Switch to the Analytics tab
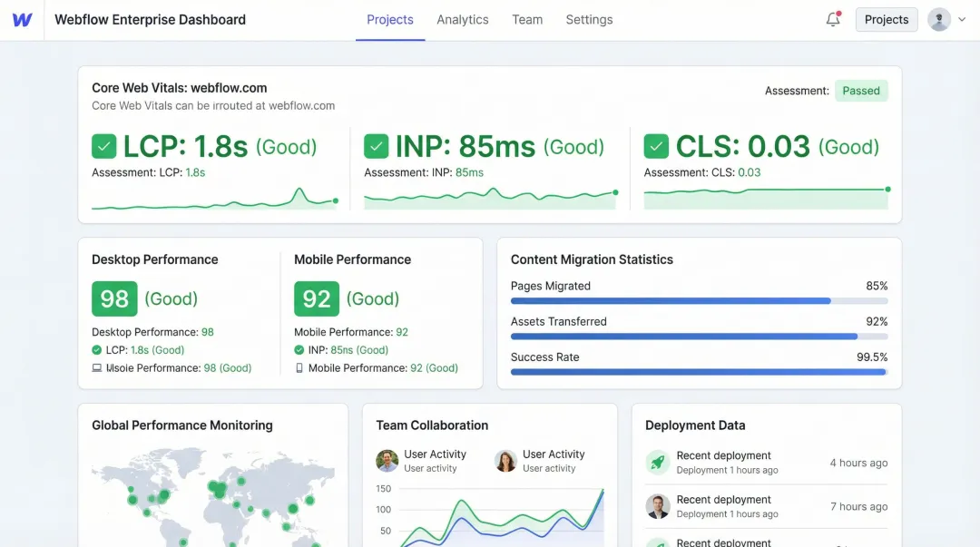This screenshot has width=980, height=547. click(463, 20)
